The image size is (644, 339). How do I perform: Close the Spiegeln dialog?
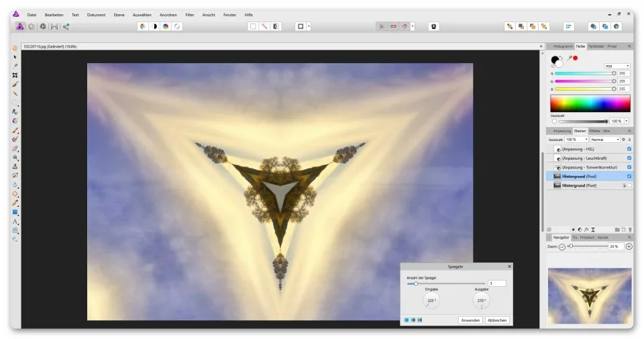(x=509, y=267)
